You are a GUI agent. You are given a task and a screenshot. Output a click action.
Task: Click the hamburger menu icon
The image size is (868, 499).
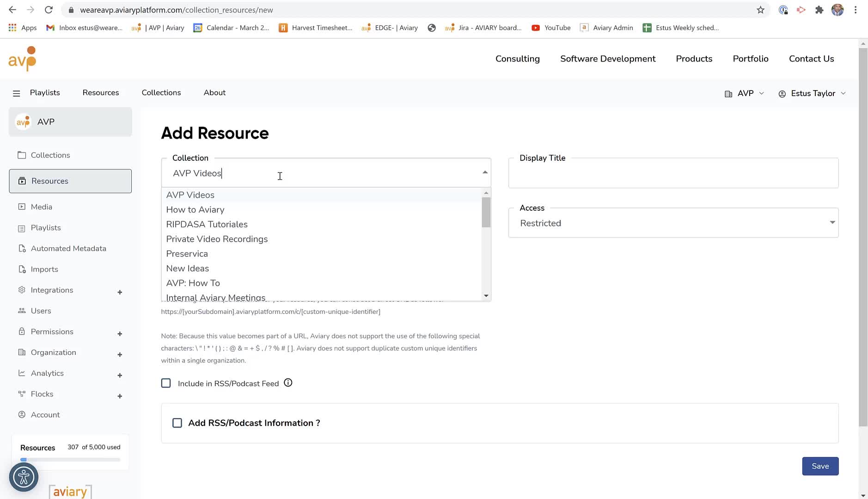point(17,93)
